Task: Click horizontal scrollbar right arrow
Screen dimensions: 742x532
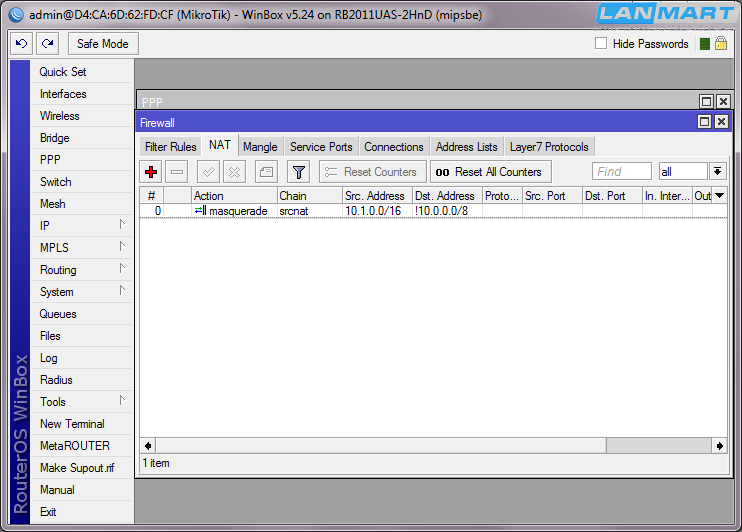Action: (x=719, y=446)
